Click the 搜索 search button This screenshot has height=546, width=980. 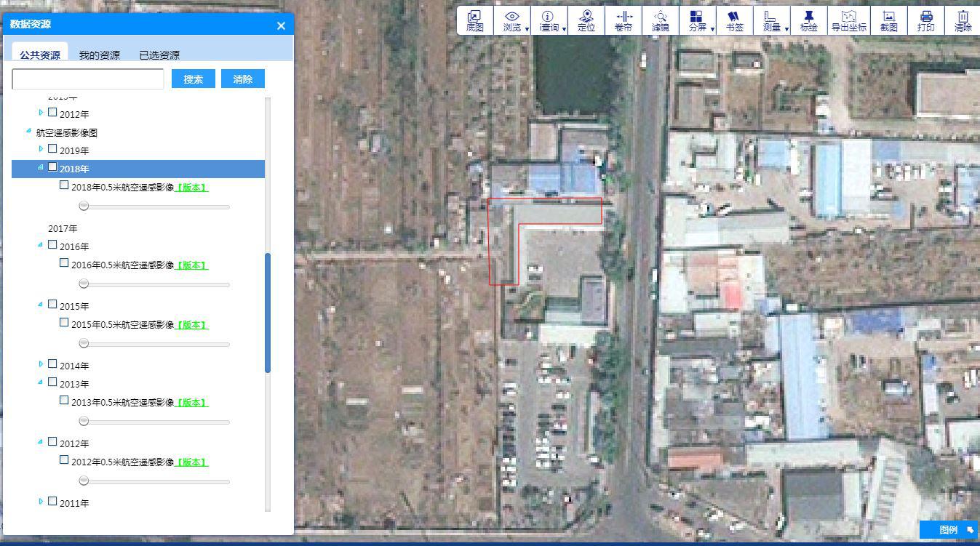click(x=194, y=79)
